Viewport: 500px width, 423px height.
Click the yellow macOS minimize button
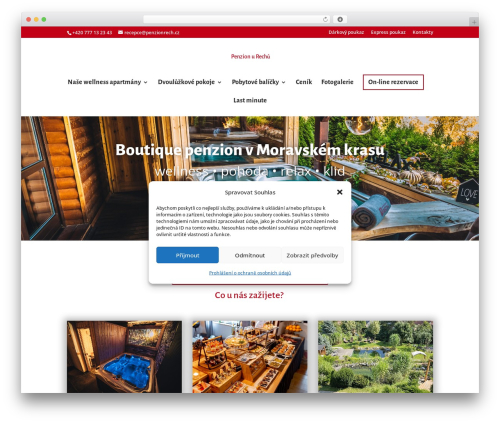click(36, 19)
